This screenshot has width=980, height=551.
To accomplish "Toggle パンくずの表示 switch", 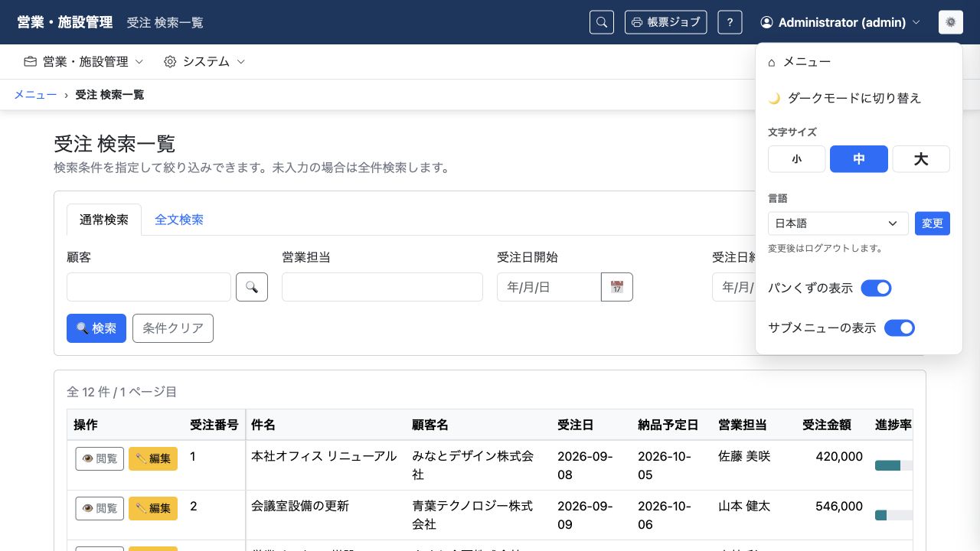I will 877,288.
